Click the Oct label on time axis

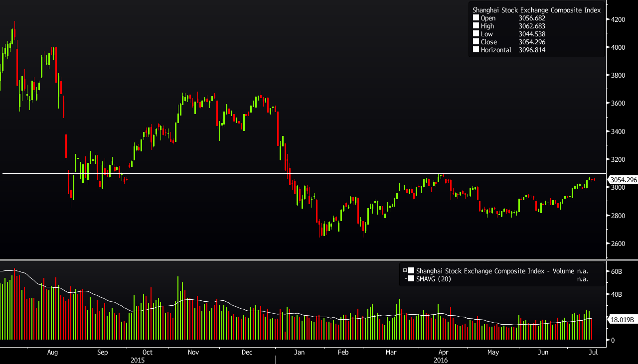[x=147, y=352]
